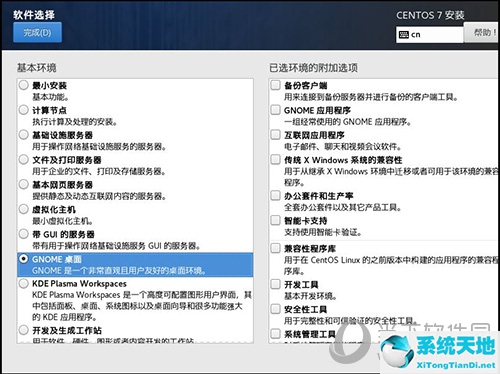Click description 电子邮件、聊天和视频会议软件。
The height and width of the screenshot is (374, 500).
[343, 147]
